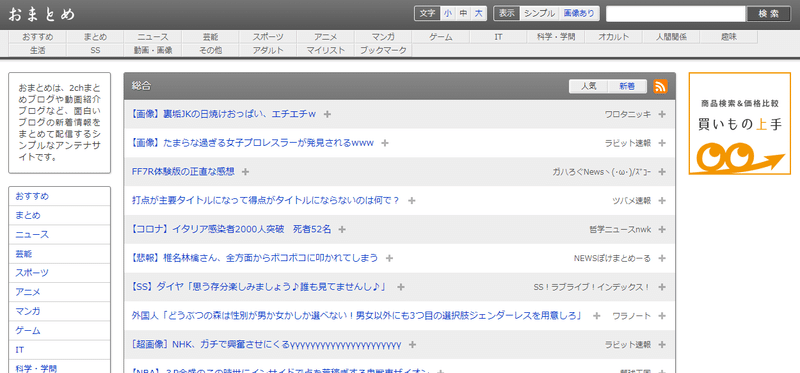The image size is (800, 373).
Task: Click plus icon next to ワロタニッキ source
Action: point(662,114)
